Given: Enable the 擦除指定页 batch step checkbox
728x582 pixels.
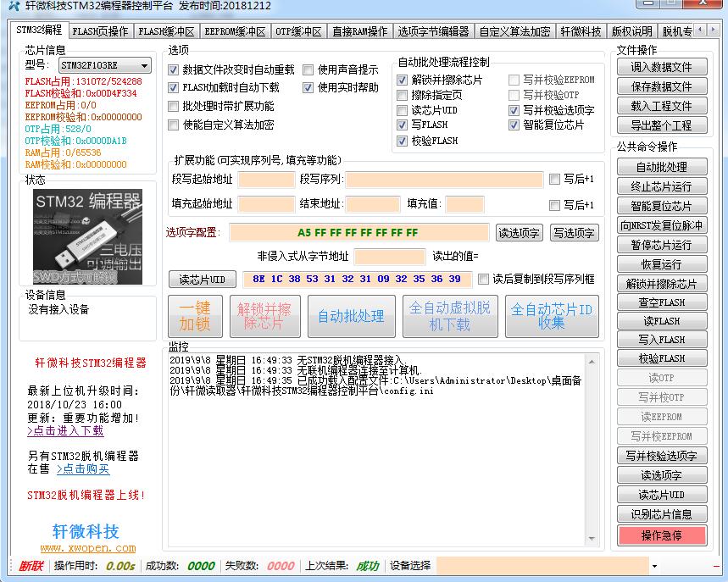Looking at the screenshot, I should click(403, 96).
